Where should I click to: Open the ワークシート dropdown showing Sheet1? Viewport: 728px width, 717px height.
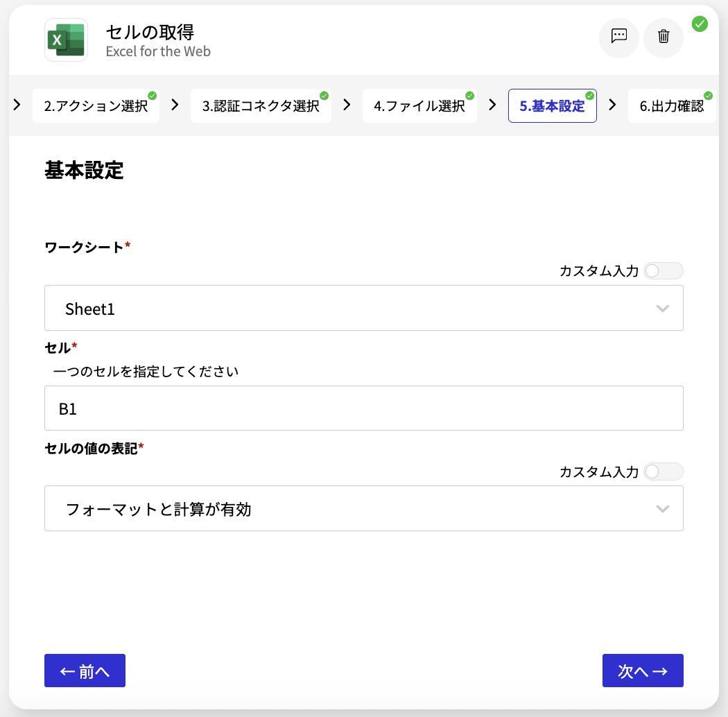363,309
